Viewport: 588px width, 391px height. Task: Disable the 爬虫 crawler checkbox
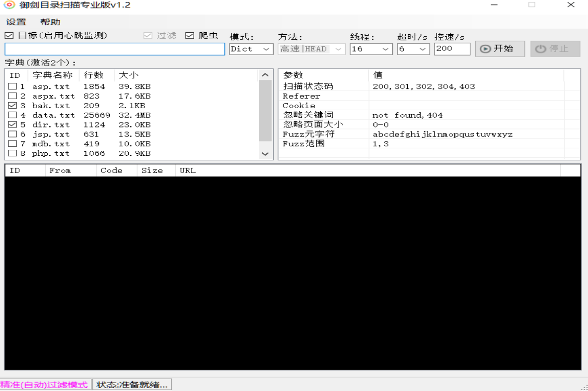tap(189, 35)
